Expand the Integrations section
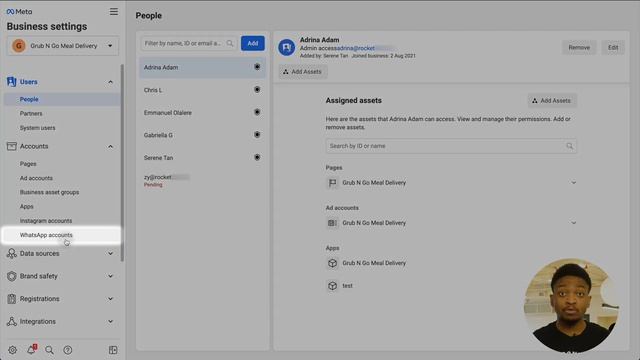640x360 pixels. [111, 322]
